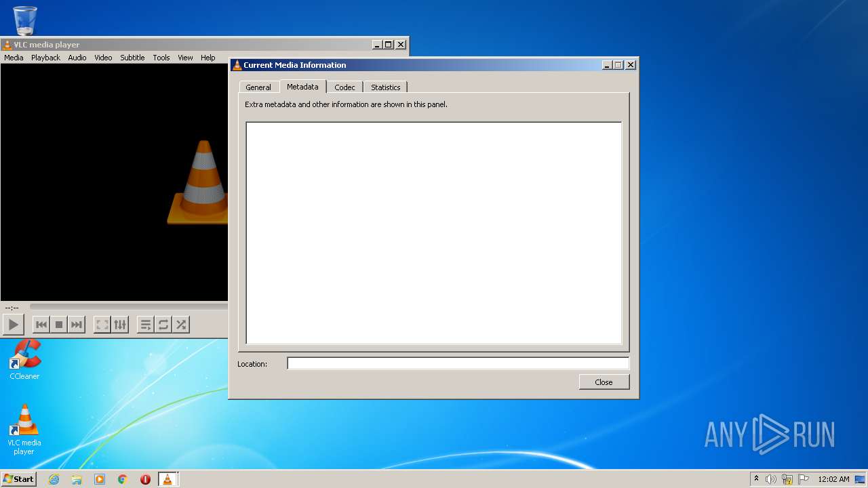Toggle random shuffle button
Viewport: 868px width, 488px height.
click(x=181, y=325)
